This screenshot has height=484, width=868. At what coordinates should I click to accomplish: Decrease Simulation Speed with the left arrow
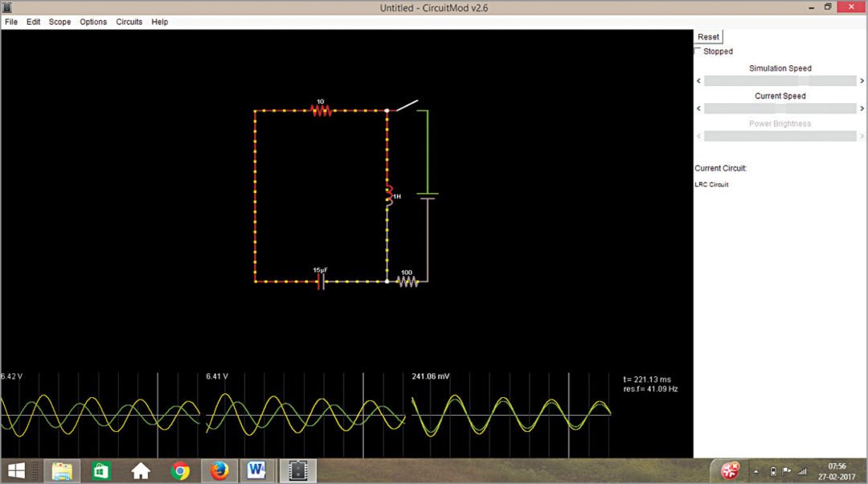(698, 80)
